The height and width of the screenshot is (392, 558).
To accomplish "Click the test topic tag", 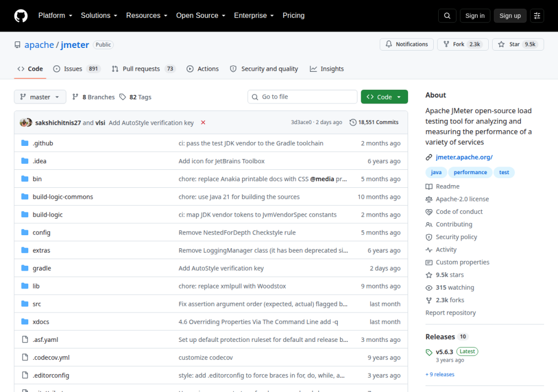I will 504,172.
